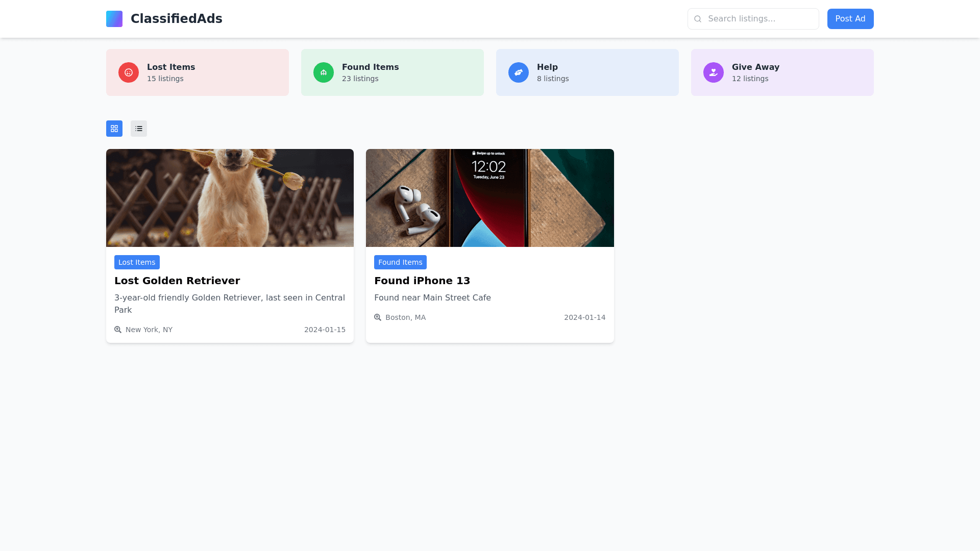The width and height of the screenshot is (980, 551).
Task: Select the red Lost Items category icon
Action: (128, 72)
